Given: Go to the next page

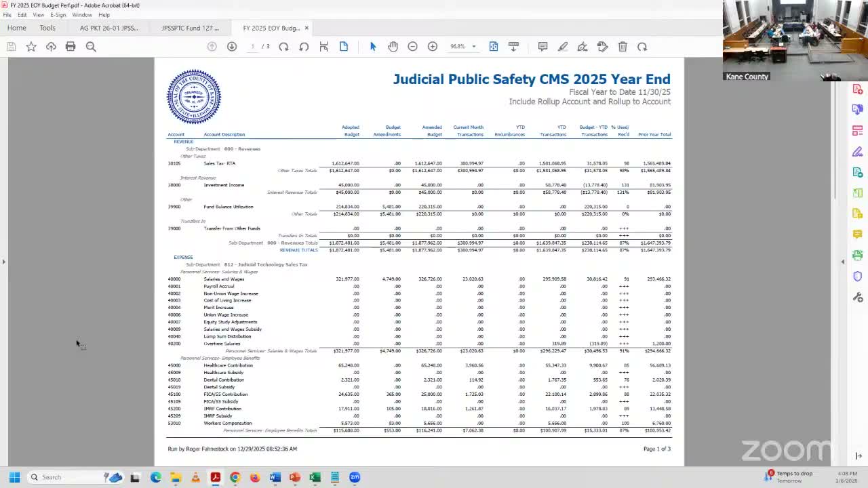Looking at the screenshot, I should point(232,46).
